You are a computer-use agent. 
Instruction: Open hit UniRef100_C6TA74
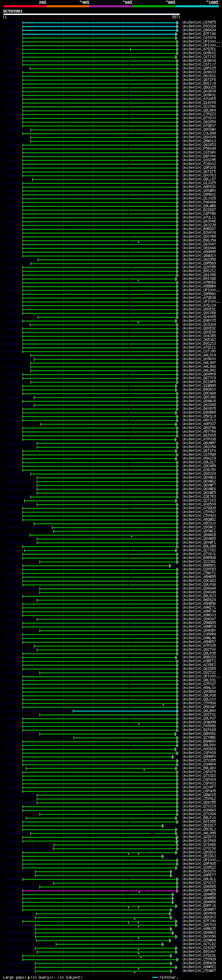[199, 38]
